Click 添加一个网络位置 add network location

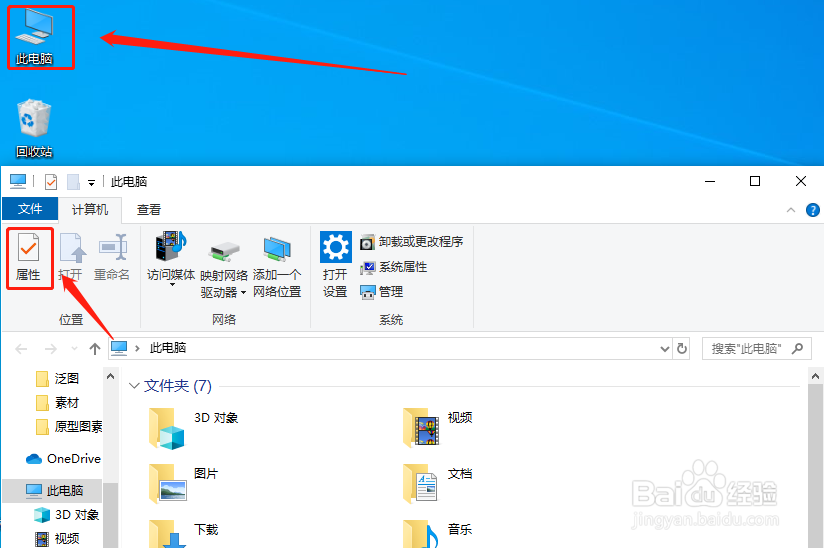(277, 267)
